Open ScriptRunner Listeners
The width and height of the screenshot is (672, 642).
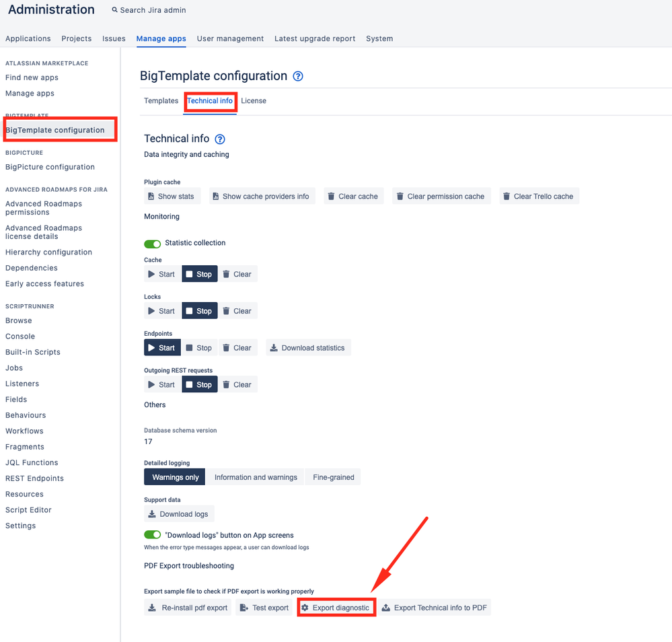point(22,384)
